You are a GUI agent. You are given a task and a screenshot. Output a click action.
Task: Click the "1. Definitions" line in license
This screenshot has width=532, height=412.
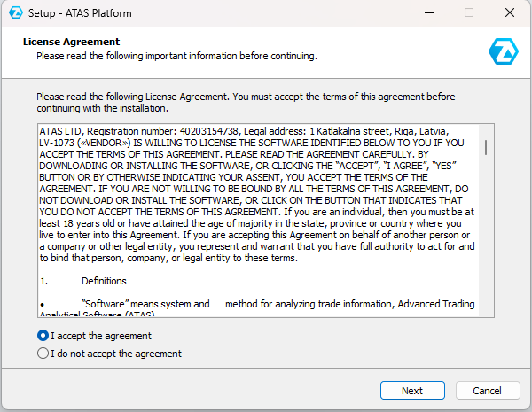click(83, 281)
